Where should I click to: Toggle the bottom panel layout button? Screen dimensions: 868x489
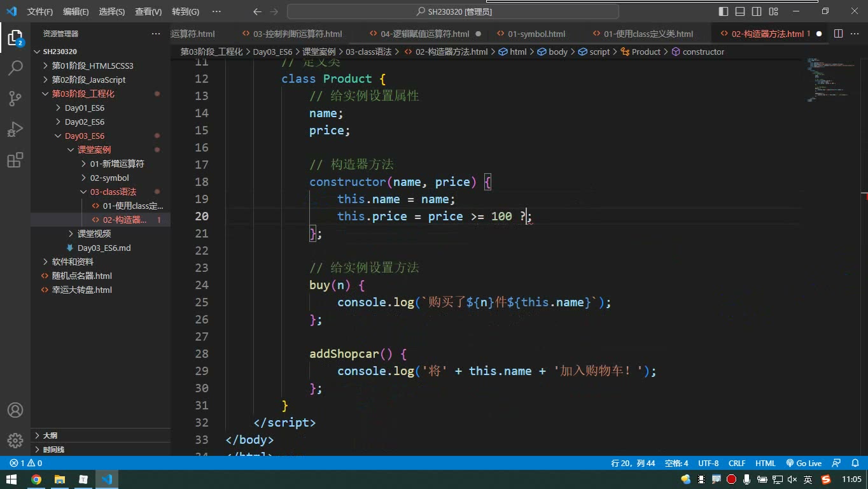coord(740,11)
